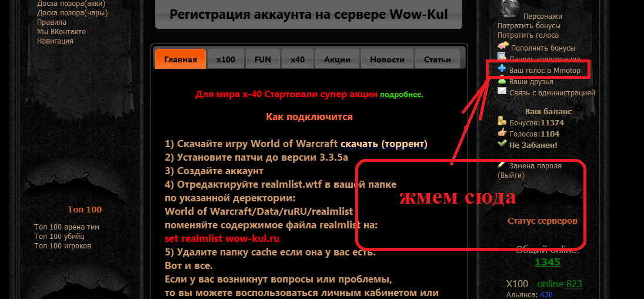Open the Акции tab
This screenshot has width=644, height=299.
pos(337,59)
